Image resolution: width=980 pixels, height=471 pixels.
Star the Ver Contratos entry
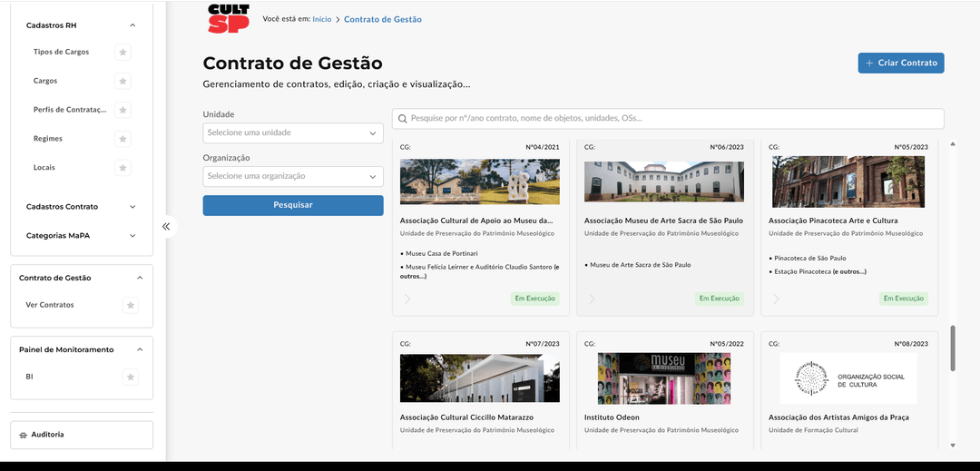(131, 306)
